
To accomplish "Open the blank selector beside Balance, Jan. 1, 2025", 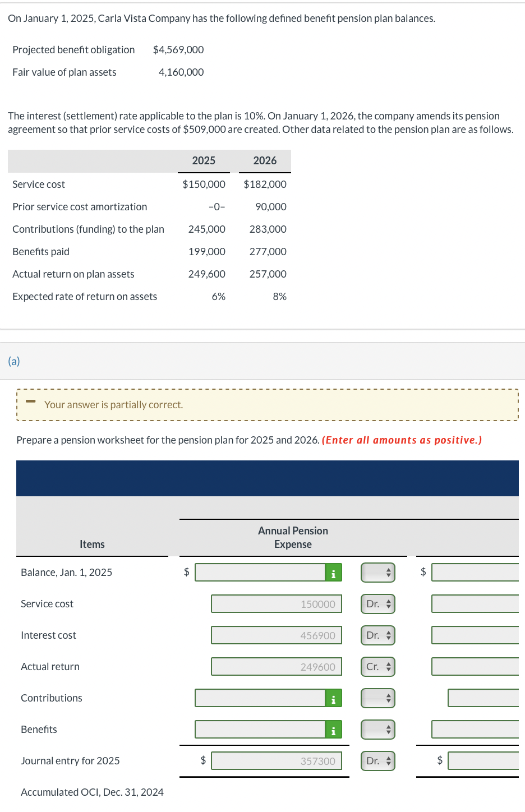I will 377,572.
